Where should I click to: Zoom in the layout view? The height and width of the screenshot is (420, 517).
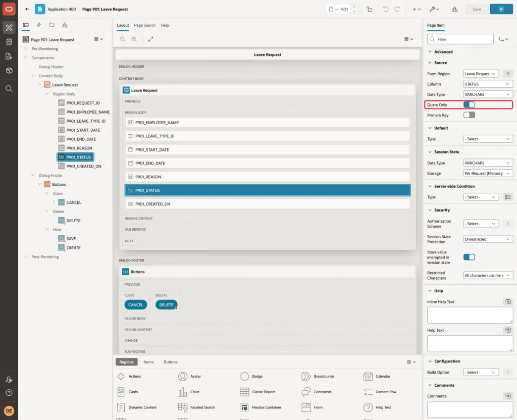pos(134,39)
